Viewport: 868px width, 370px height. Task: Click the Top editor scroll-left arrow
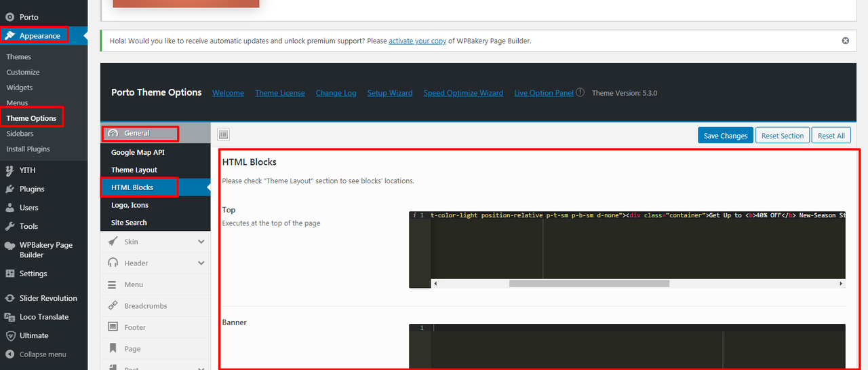[x=435, y=283]
